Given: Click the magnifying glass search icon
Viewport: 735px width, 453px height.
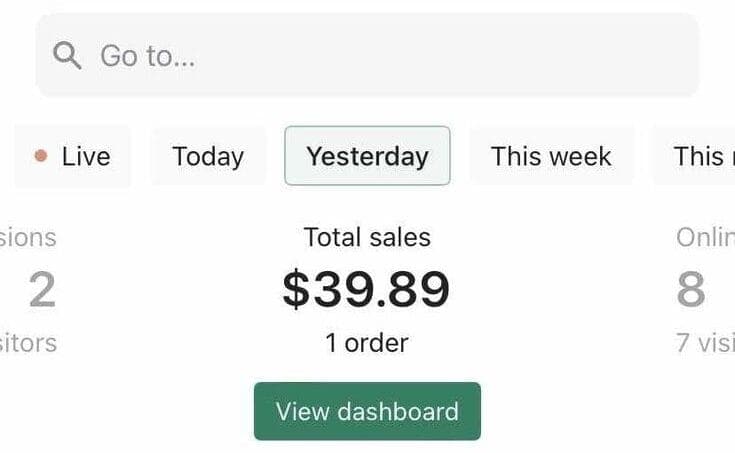Looking at the screenshot, I should [x=68, y=55].
